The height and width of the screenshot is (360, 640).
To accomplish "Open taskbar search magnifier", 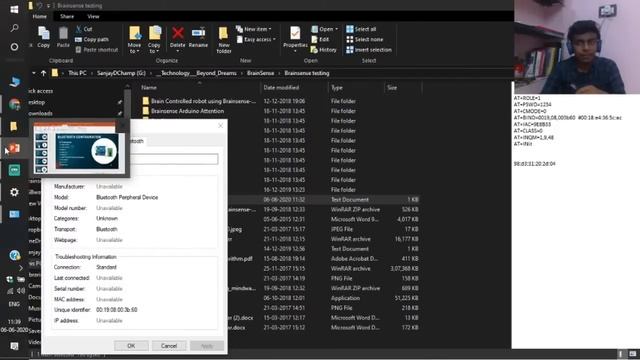I will (x=14, y=28).
